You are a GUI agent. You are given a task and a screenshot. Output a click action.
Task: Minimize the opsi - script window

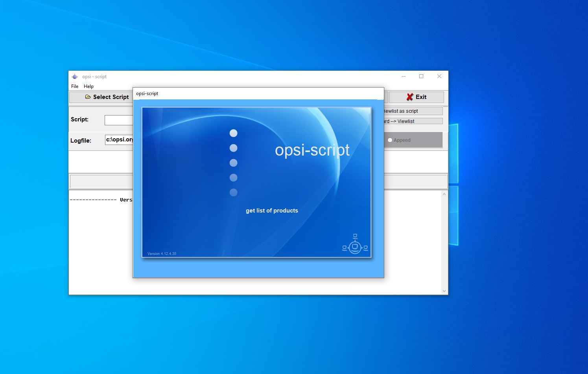[404, 76]
